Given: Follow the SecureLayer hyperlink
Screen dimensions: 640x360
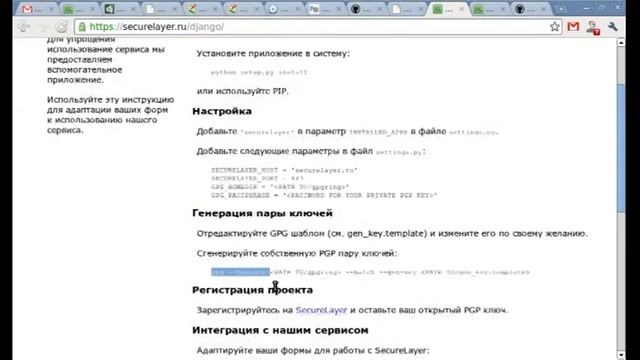Looking at the screenshot, I should tap(321, 310).
